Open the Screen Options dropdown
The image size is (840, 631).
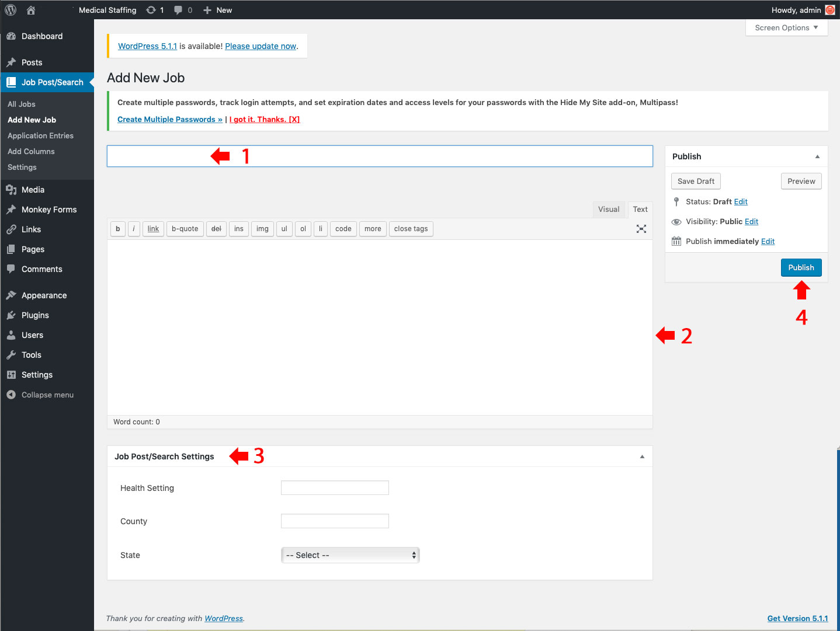pyautogui.click(x=786, y=27)
